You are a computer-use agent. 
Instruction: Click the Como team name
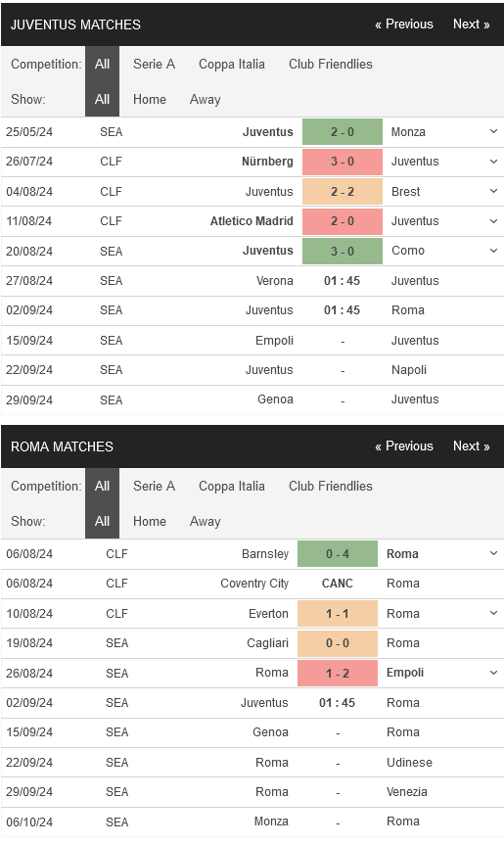(408, 251)
